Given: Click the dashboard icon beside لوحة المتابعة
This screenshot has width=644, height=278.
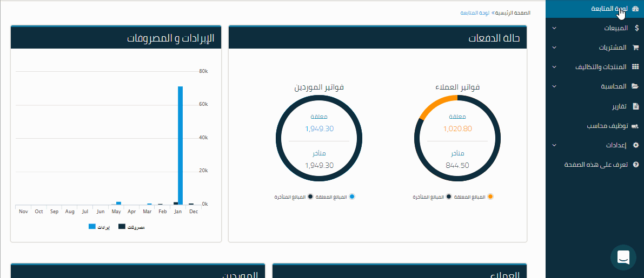Looking at the screenshot, I should 635,9.
